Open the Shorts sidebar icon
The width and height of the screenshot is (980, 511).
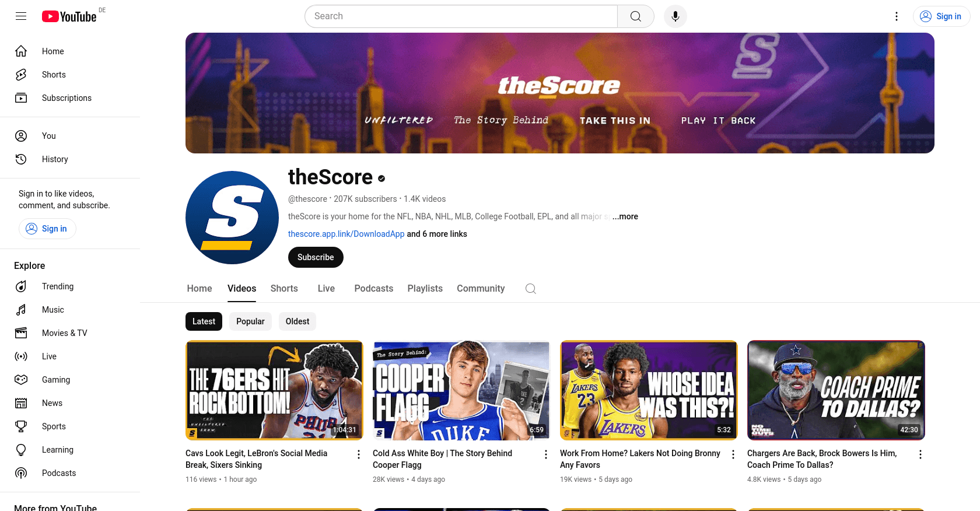coord(21,75)
